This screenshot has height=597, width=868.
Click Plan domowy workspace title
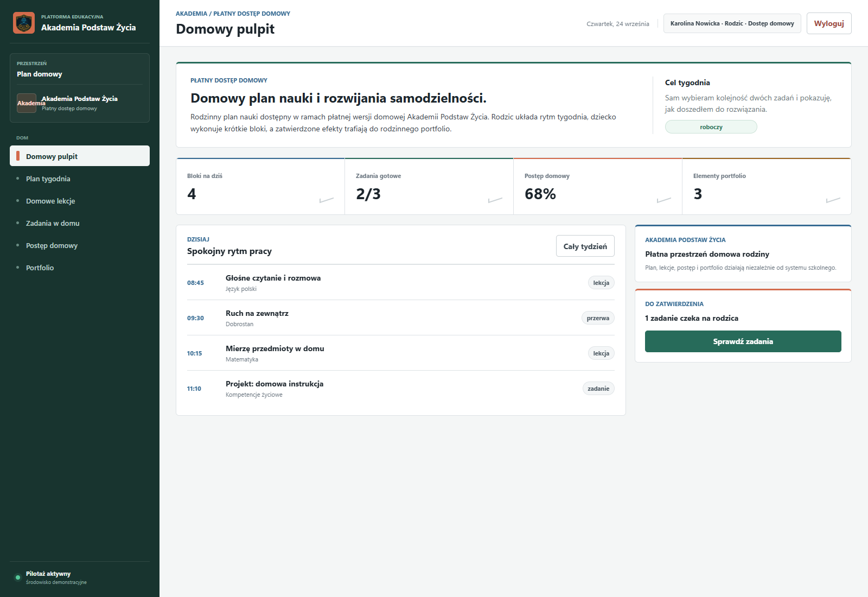(x=40, y=74)
